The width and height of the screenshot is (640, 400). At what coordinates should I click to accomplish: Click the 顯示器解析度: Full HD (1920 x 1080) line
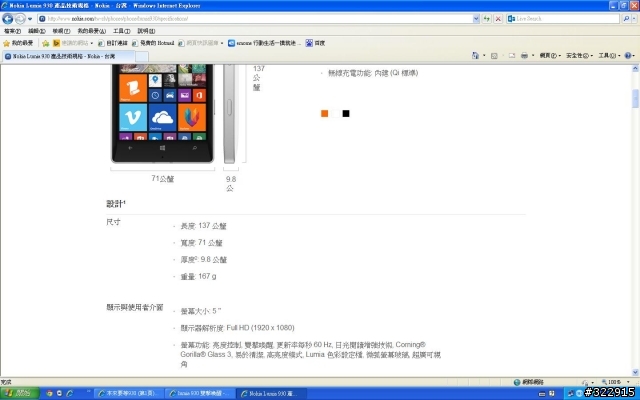(x=237, y=328)
